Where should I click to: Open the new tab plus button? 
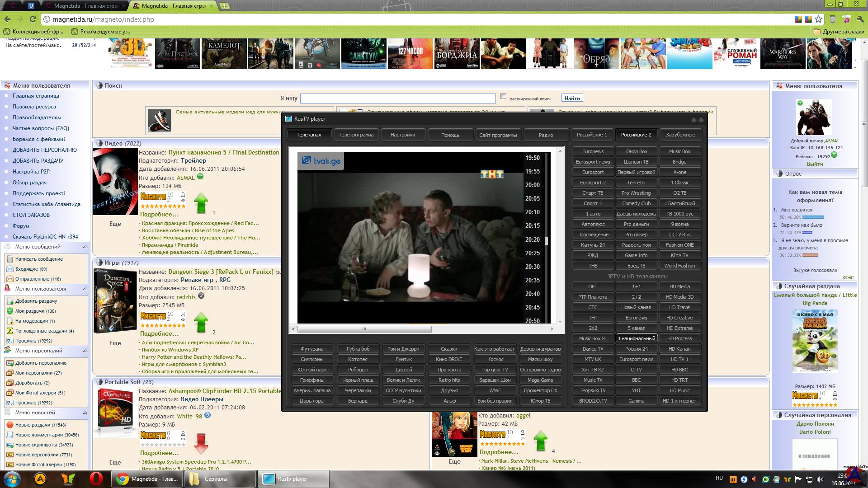[225, 6]
